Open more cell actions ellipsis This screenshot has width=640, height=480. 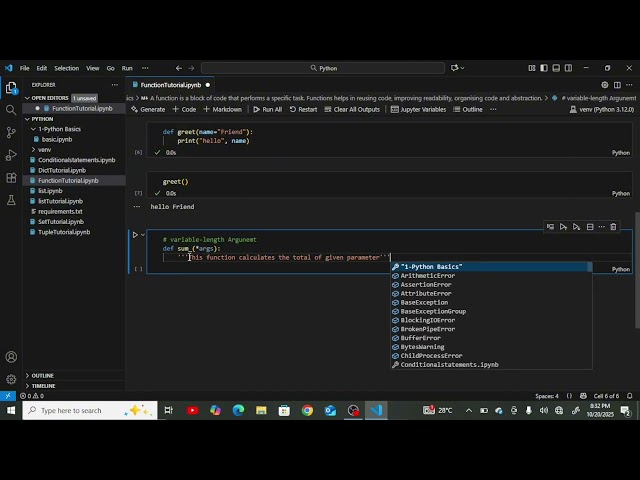coord(602,227)
